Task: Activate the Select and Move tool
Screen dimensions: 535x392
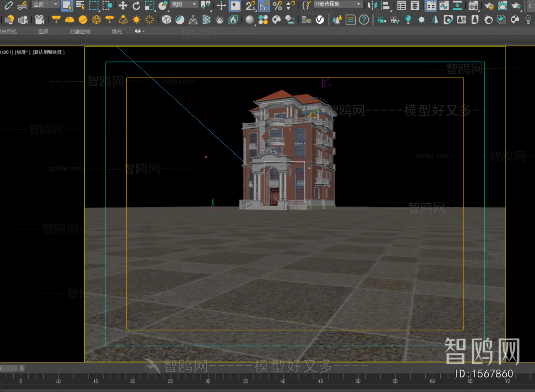Action: 123,5
